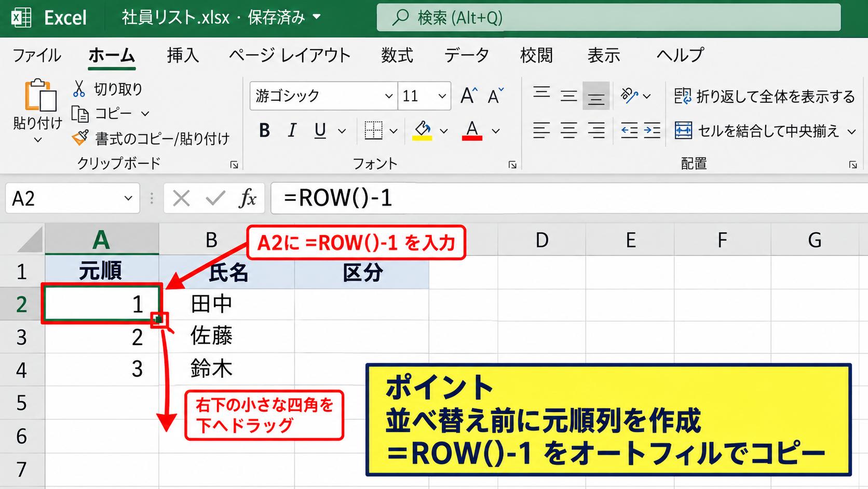The width and height of the screenshot is (868, 489).
Task: Toggle bottom vertical alignment
Action: [596, 96]
